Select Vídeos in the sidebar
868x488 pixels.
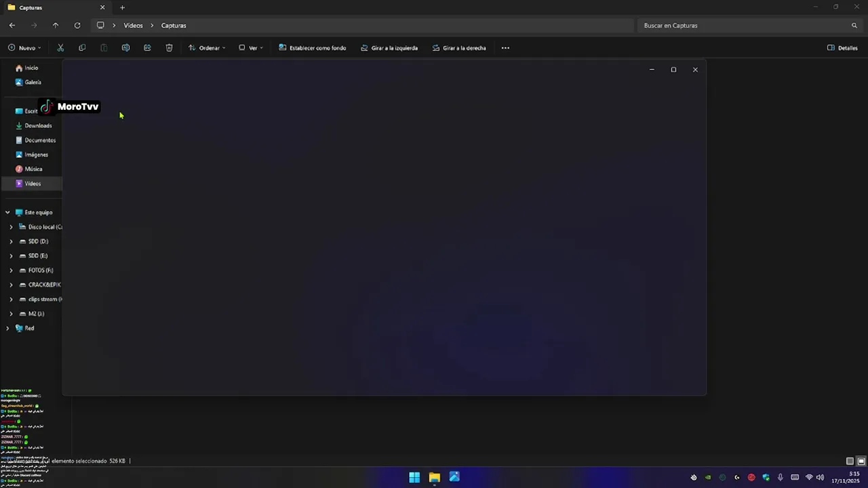[33, 184]
